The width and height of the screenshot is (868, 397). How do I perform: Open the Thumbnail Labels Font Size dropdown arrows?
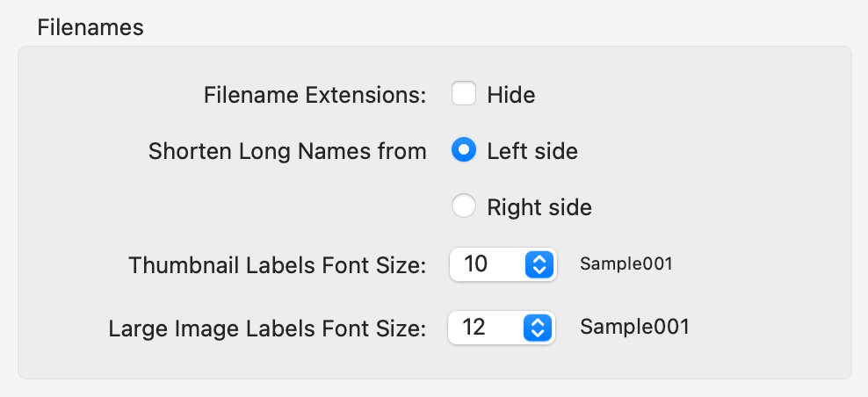point(539,264)
